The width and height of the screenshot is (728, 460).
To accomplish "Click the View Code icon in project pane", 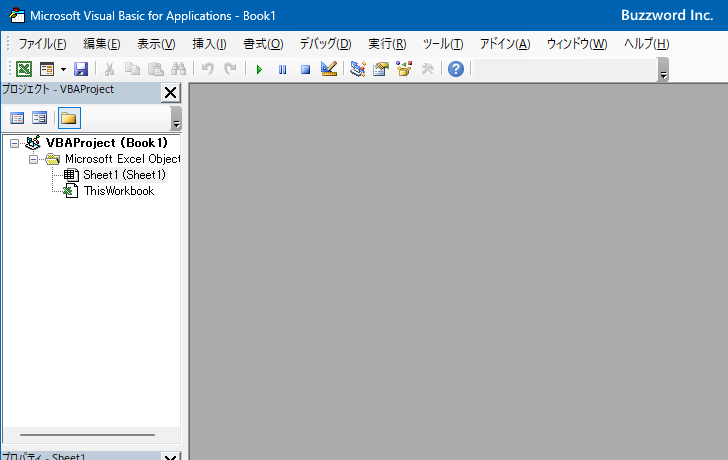I will 17,118.
